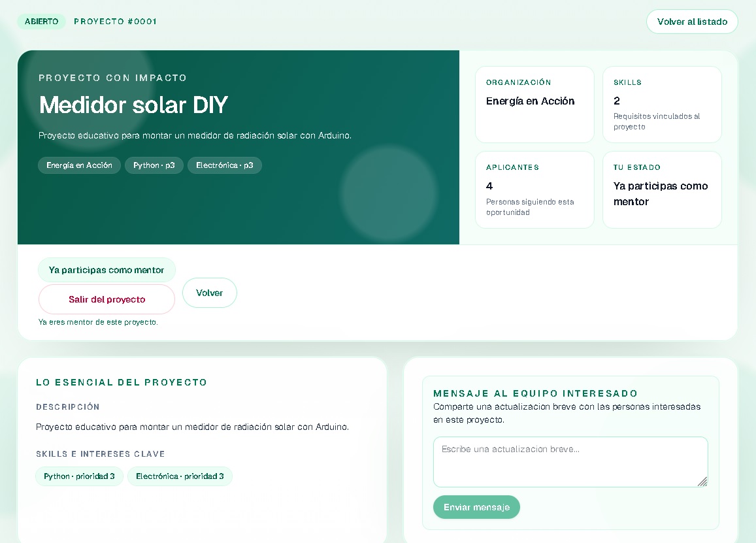The image size is (756, 543).
Task: Click the Volver button beside Salir
Action: (x=209, y=293)
